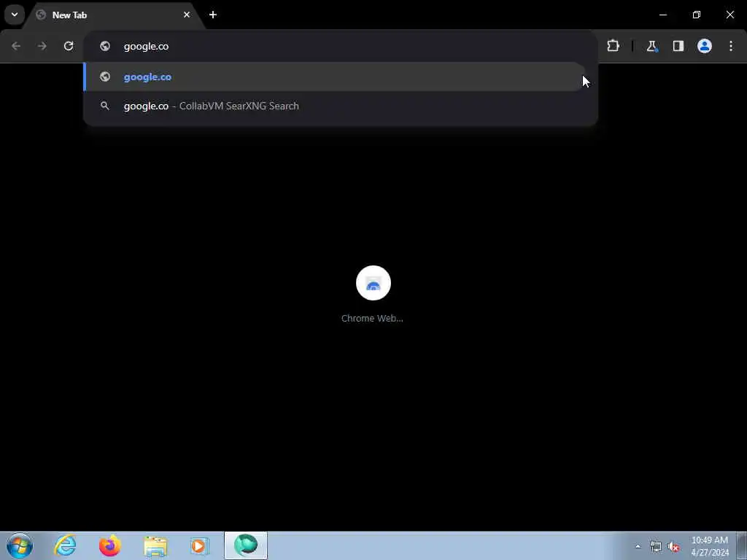
Task: Go forward with the forward arrow
Action: tap(42, 46)
